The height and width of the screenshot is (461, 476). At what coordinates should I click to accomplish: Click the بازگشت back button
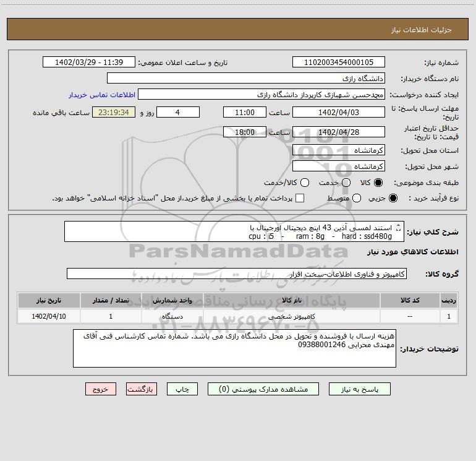[142, 389]
